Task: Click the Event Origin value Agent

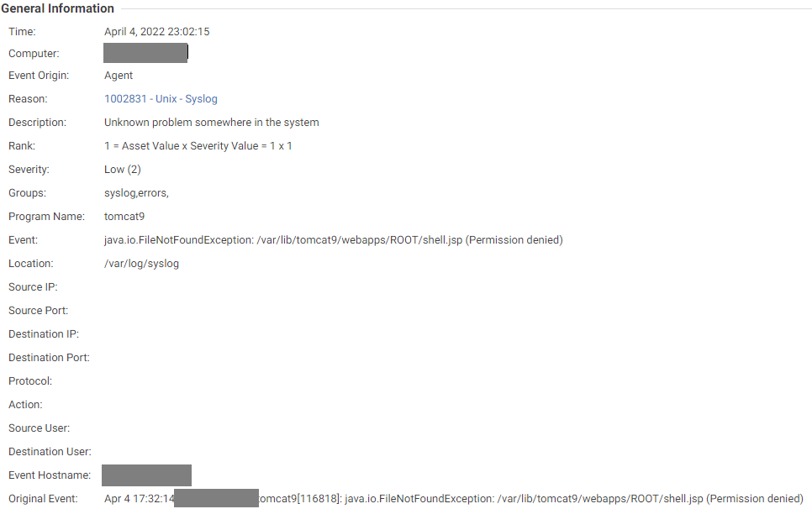Action: [x=119, y=76]
